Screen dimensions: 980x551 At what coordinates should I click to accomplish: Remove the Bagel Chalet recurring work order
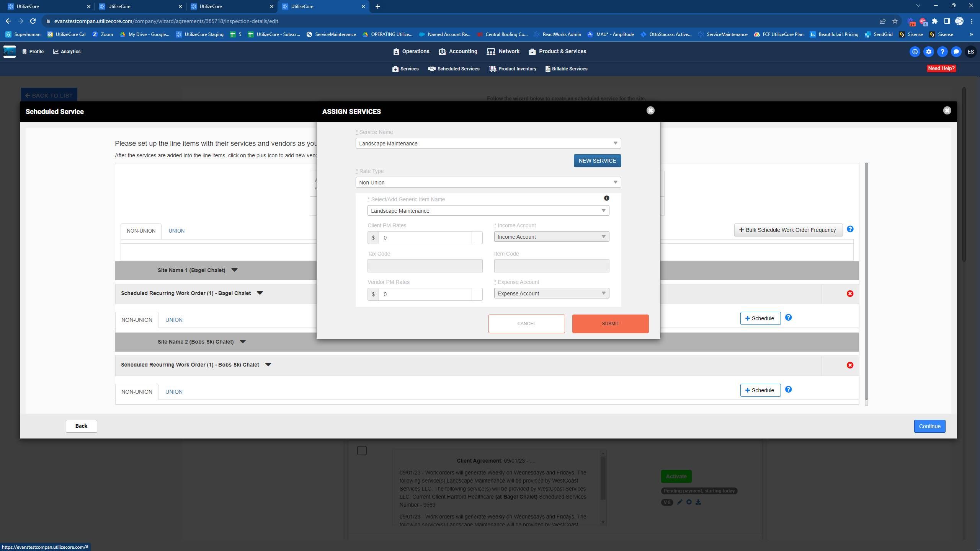850,293
